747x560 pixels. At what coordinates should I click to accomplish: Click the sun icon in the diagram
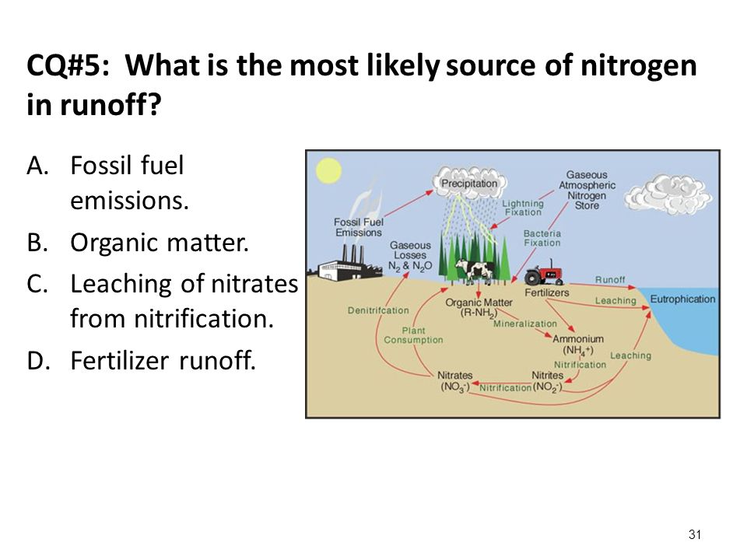[x=328, y=170]
